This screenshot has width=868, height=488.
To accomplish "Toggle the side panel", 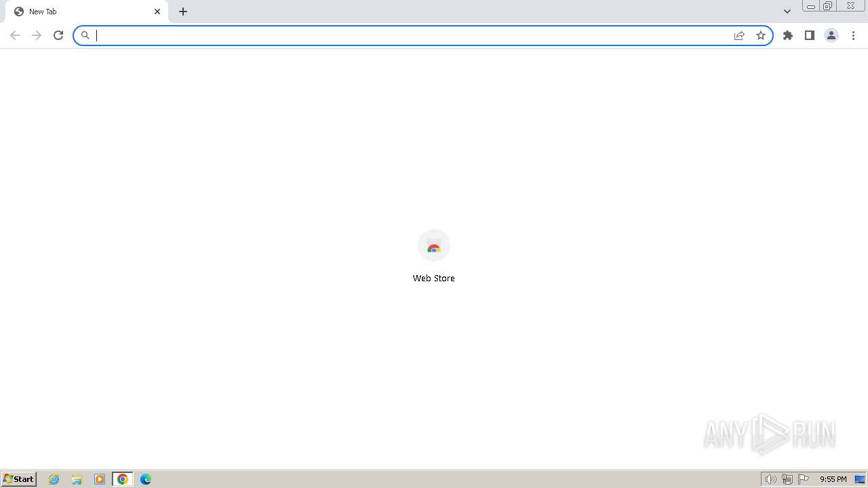I will 810,35.
